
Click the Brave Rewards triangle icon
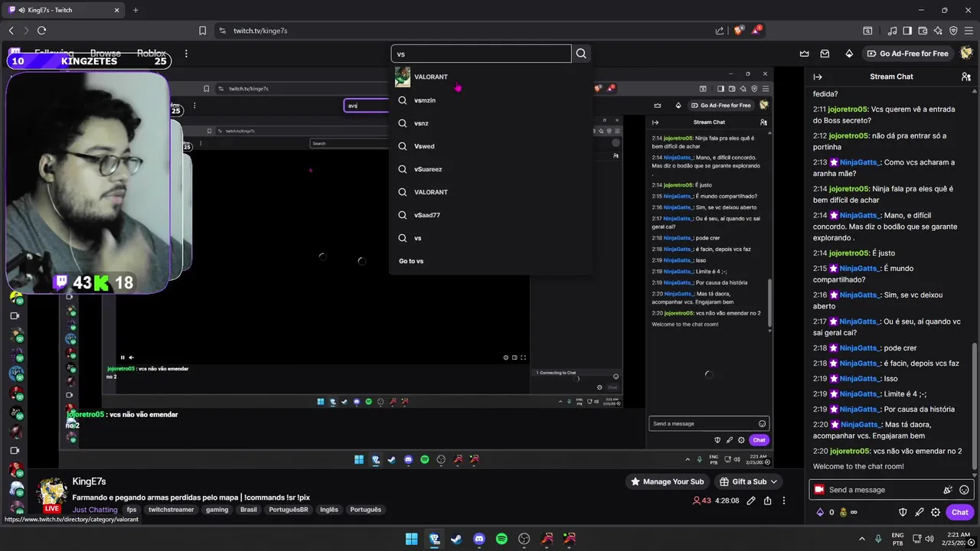pos(757,31)
